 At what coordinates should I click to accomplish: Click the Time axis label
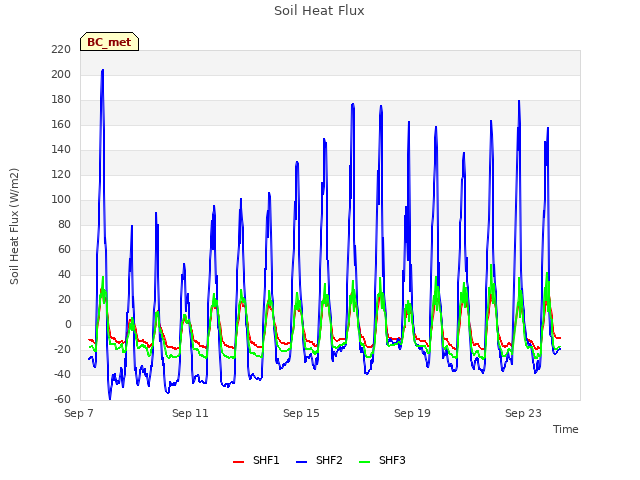pos(566,429)
